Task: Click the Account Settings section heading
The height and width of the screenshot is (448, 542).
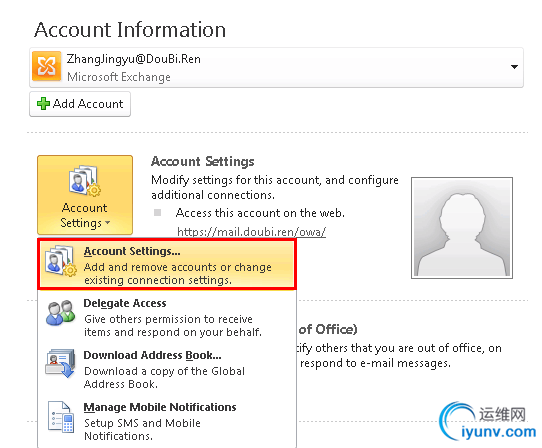Action: (x=203, y=161)
